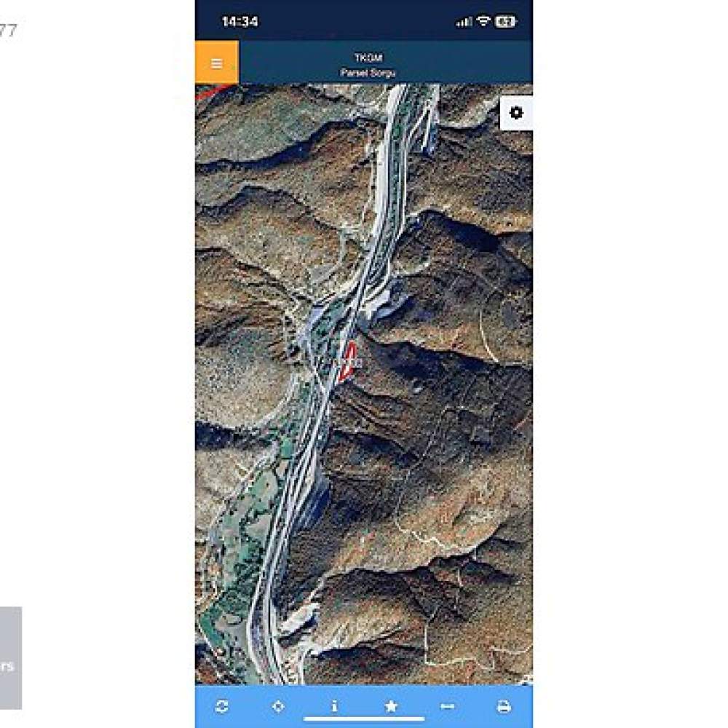Show parcel info with the i icon
This screenshot has height=728, width=728.
(x=334, y=706)
